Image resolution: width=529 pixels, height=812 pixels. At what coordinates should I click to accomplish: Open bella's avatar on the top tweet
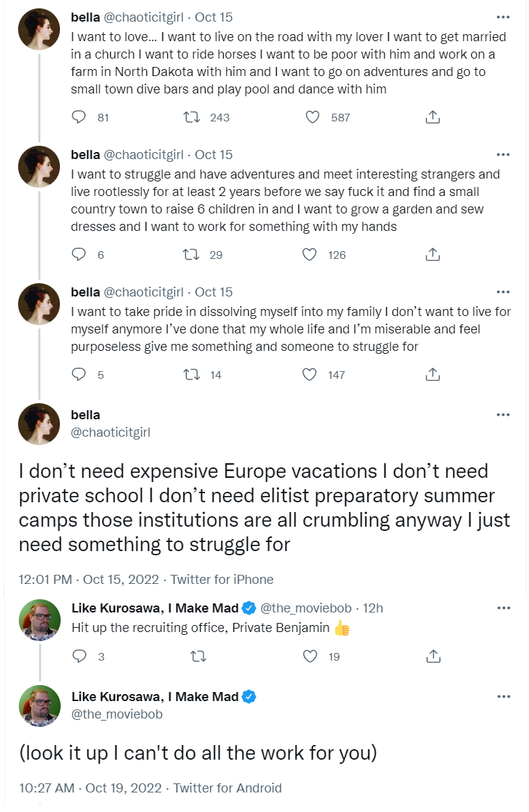tap(39, 29)
